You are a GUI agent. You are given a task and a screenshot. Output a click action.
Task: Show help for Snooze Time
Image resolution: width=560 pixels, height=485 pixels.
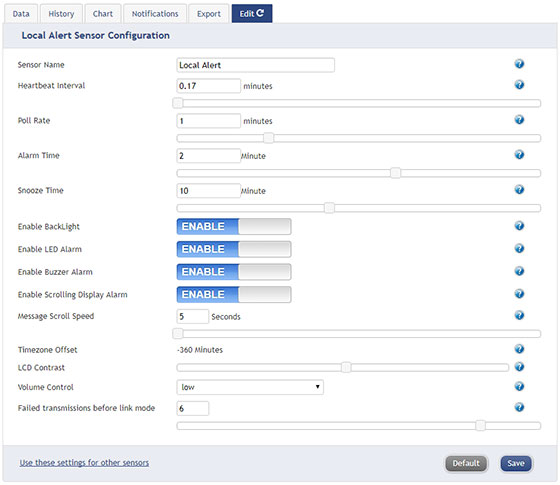click(519, 190)
